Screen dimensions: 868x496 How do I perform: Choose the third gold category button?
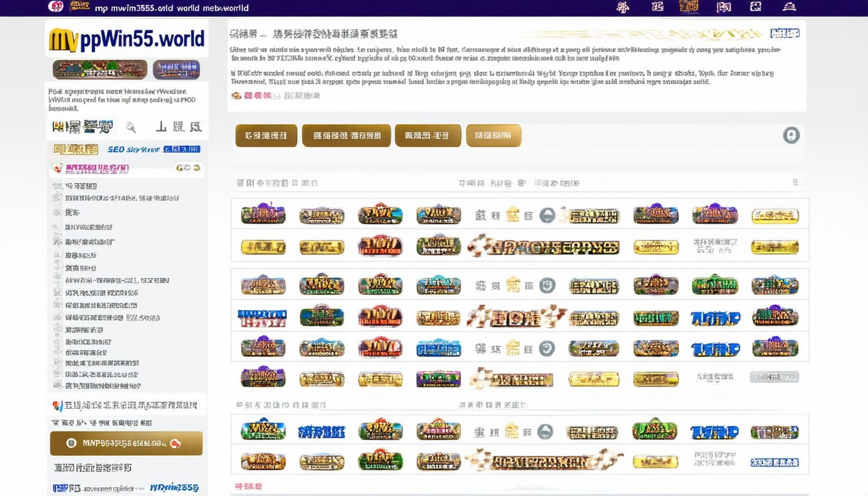click(x=428, y=136)
